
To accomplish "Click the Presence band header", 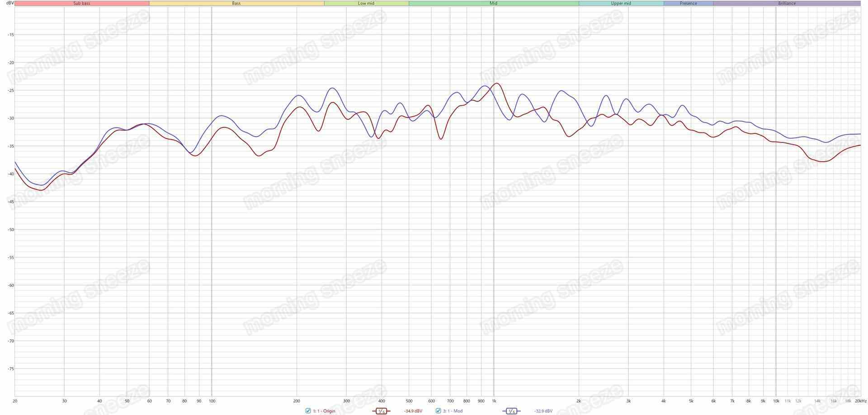I will pyautogui.click(x=689, y=3).
